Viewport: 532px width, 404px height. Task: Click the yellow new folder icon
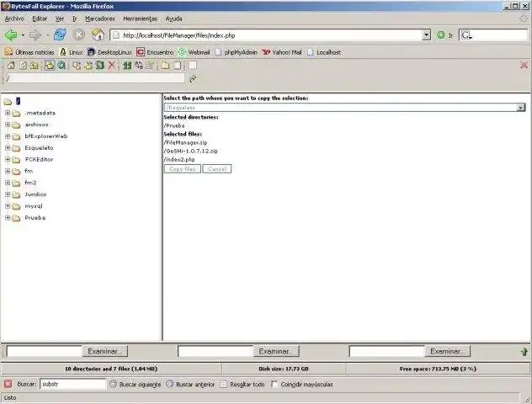165,66
